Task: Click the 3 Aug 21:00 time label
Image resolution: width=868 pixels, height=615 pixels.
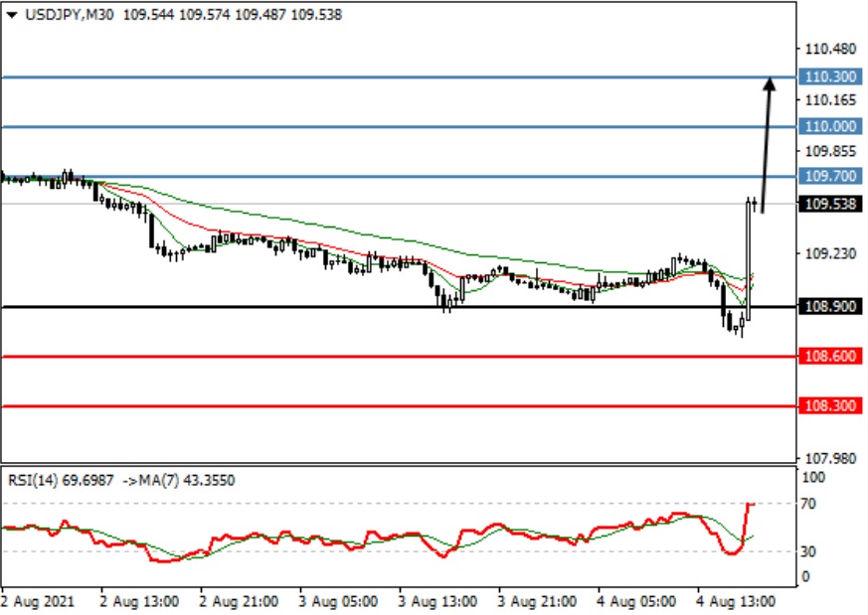Action: click(537, 602)
